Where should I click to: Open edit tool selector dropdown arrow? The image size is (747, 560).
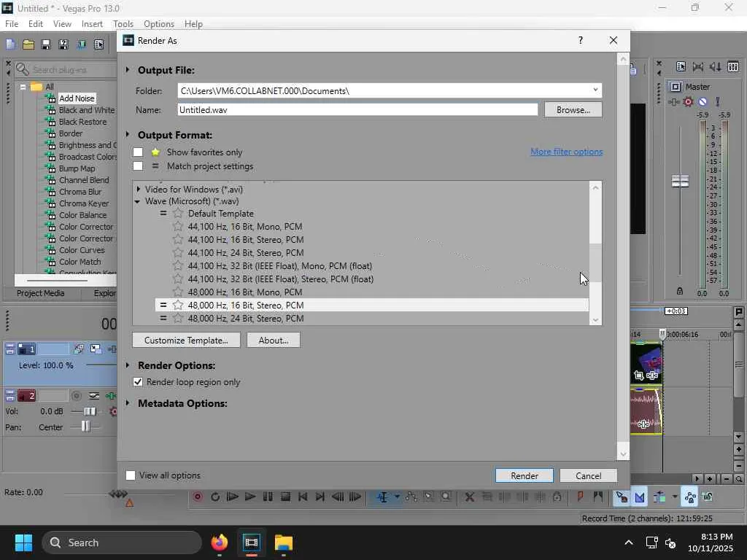(x=397, y=497)
